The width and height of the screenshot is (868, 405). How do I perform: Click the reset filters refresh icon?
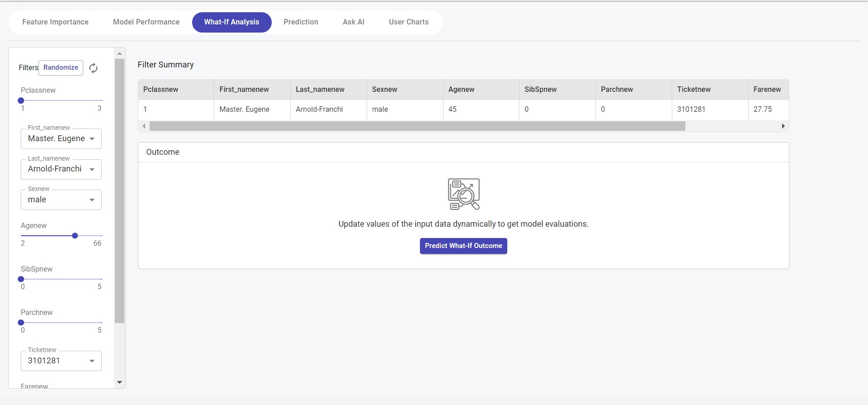(x=93, y=68)
